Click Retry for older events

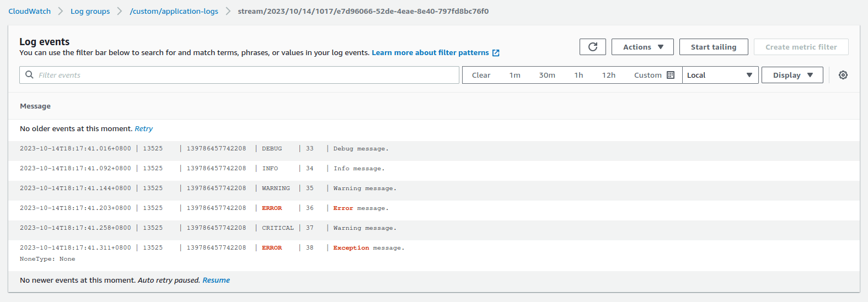pos(143,128)
